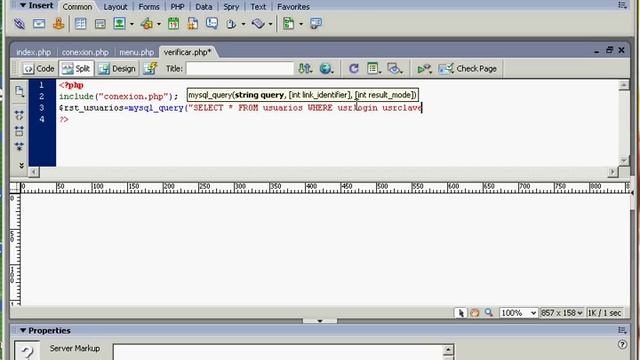Insert a Table icon
Image resolution: width=640 pixels, height=360 pixels.
tap(80, 24)
